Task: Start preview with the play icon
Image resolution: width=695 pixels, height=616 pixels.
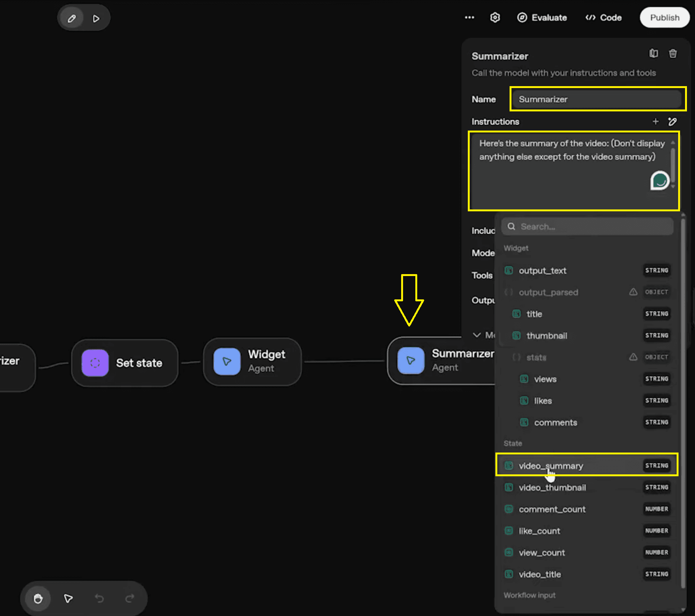Action: point(96,18)
